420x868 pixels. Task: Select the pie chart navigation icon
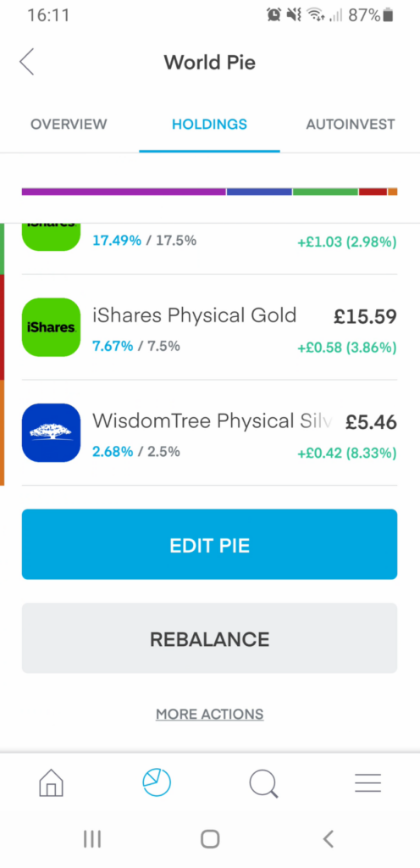coord(157,782)
